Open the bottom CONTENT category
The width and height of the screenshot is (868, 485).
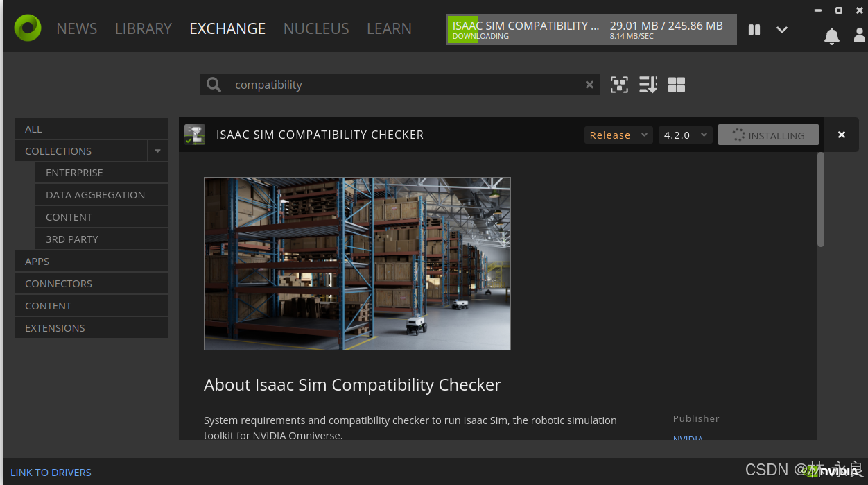pos(91,306)
